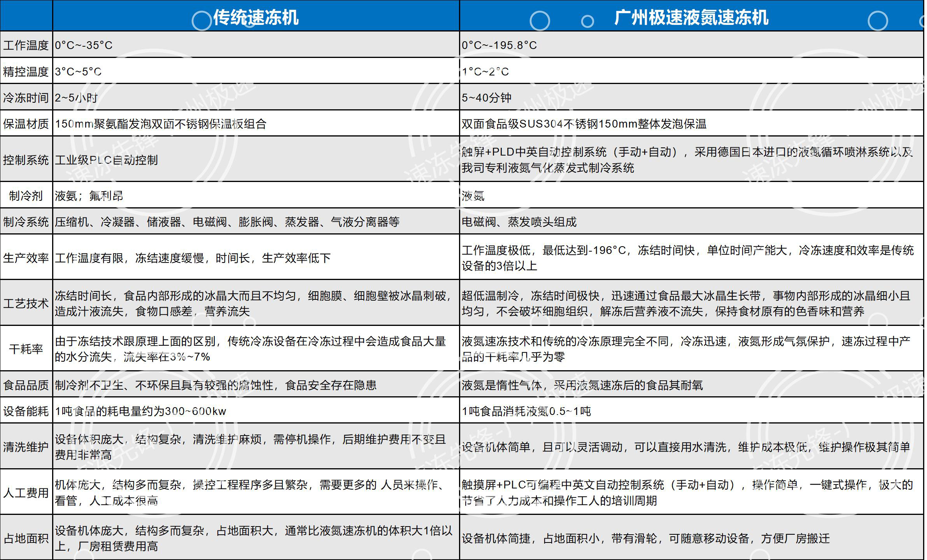Image resolution: width=927 pixels, height=560 pixels.
Task: Click the cell 3°C~5°C
Action: point(256,71)
